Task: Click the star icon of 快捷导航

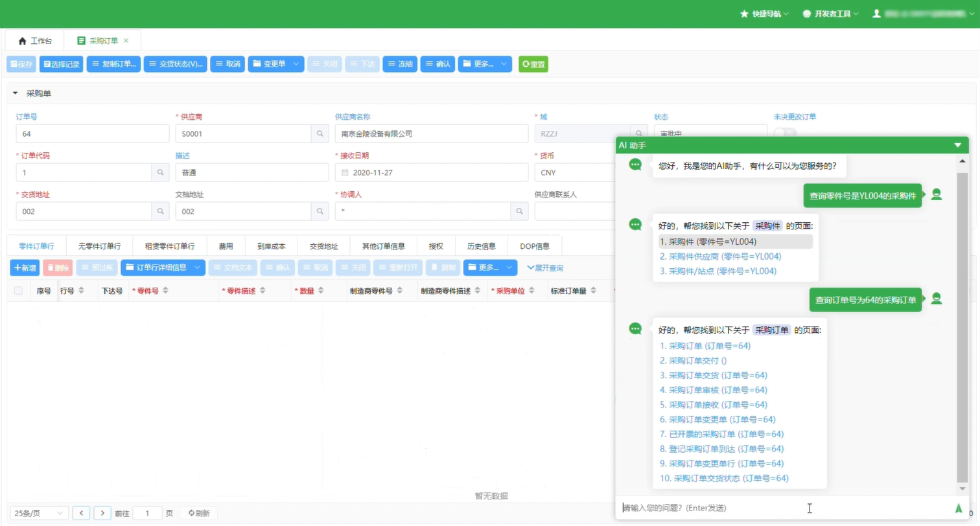Action: point(744,14)
